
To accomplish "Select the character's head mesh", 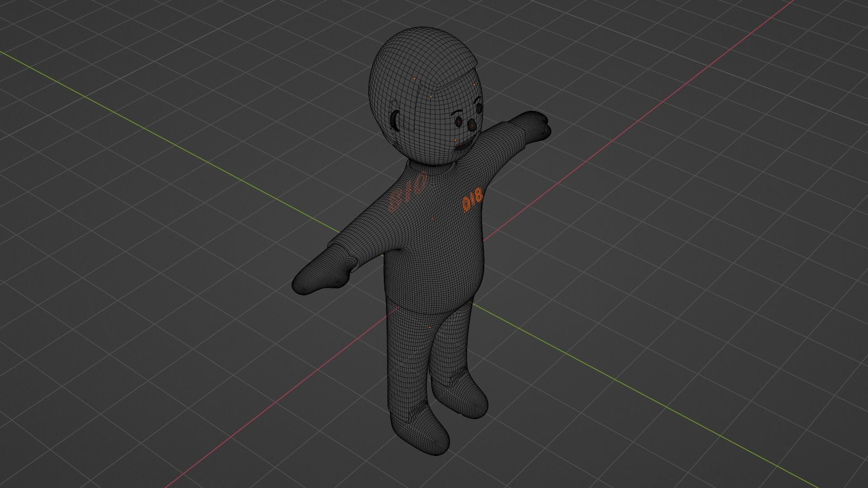I will (x=426, y=97).
